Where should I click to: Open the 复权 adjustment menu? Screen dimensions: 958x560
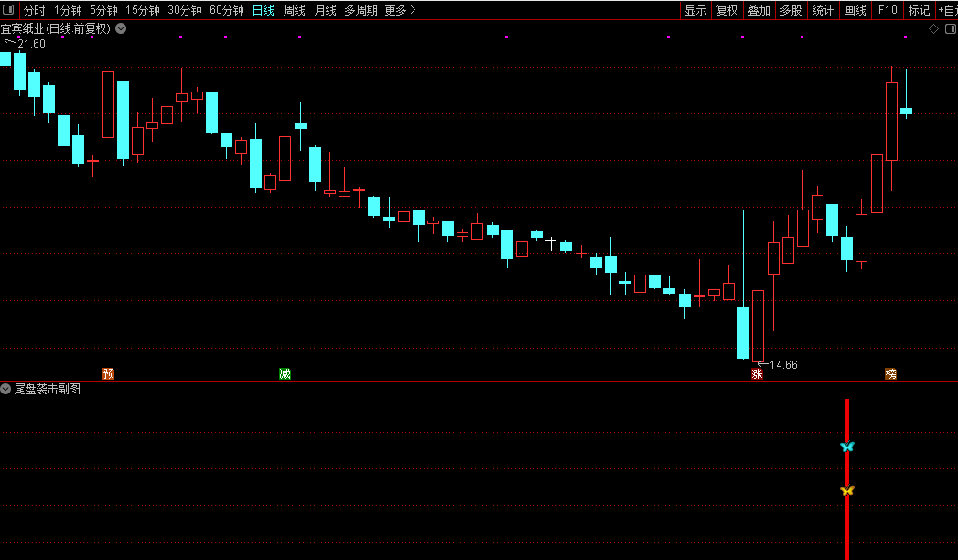(727, 10)
